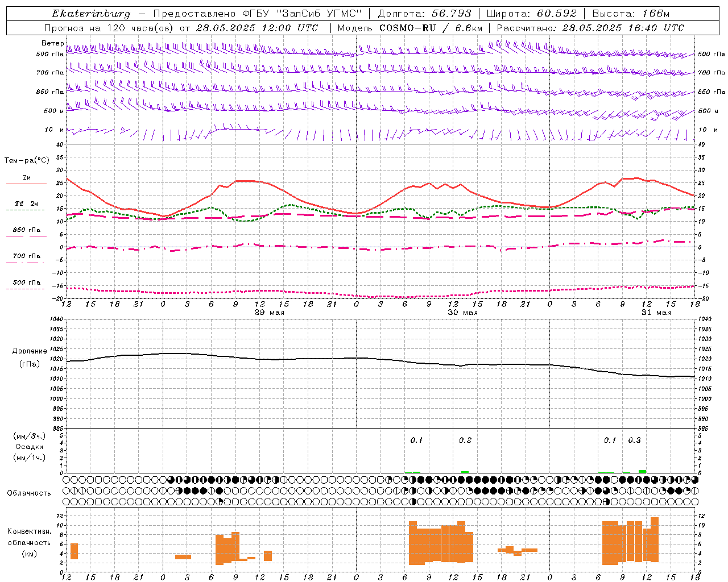Click 'Прогноз на 120 часа(ов)' forecast header
The width and height of the screenshot is (728, 582).
click(x=110, y=28)
